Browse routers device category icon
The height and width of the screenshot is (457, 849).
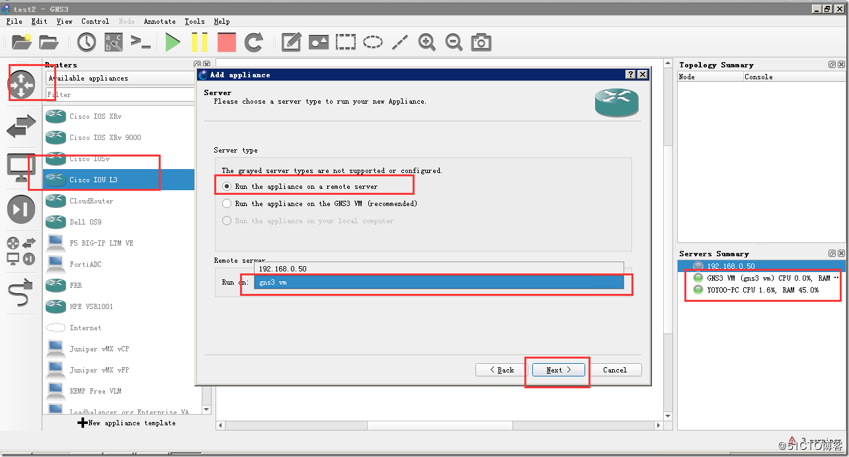[21, 85]
